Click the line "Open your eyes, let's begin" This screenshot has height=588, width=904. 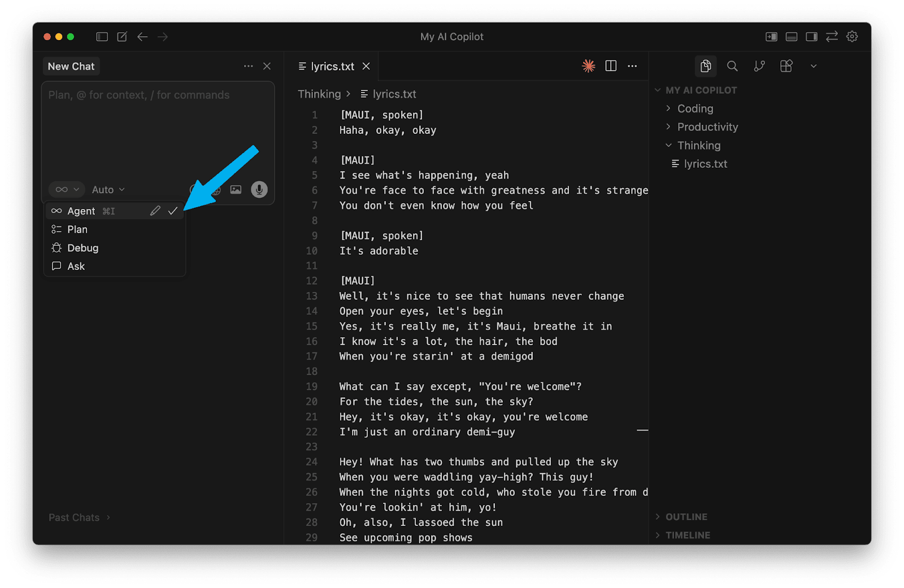tap(421, 311)
